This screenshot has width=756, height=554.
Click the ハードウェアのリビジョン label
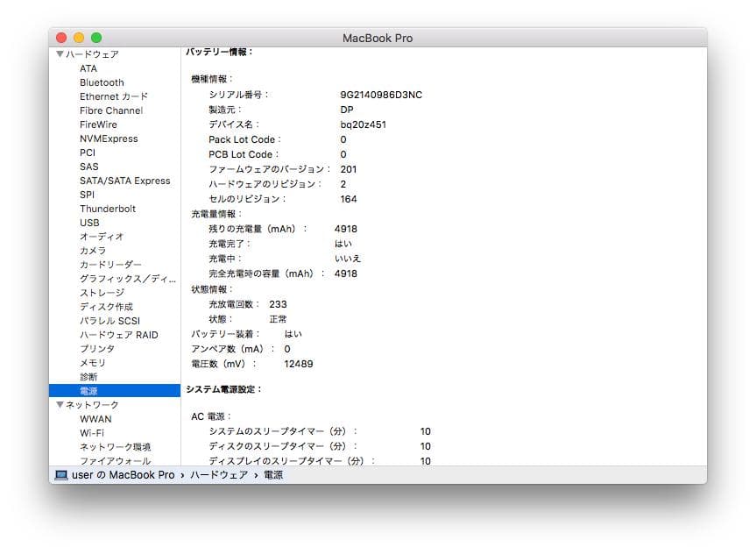pos(265,184)
